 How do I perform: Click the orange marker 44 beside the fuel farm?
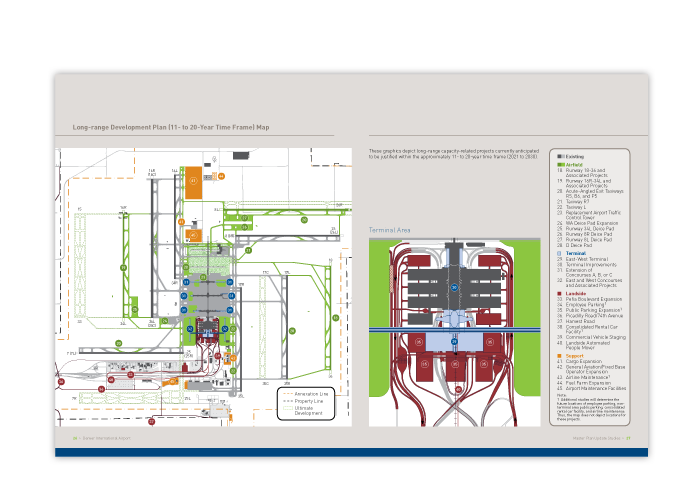tap(221, 176)
